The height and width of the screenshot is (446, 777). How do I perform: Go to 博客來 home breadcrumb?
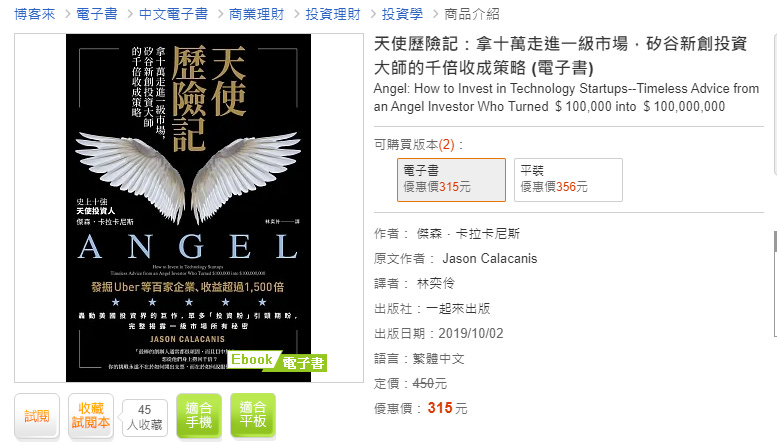point(35,14)
